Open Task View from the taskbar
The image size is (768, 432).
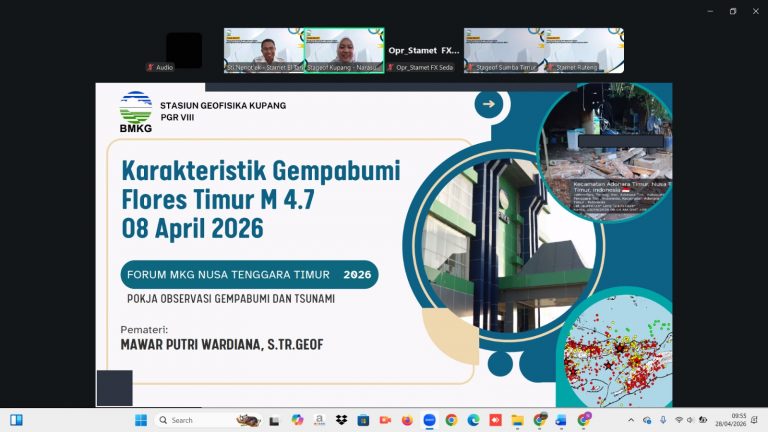click(274, 420)
